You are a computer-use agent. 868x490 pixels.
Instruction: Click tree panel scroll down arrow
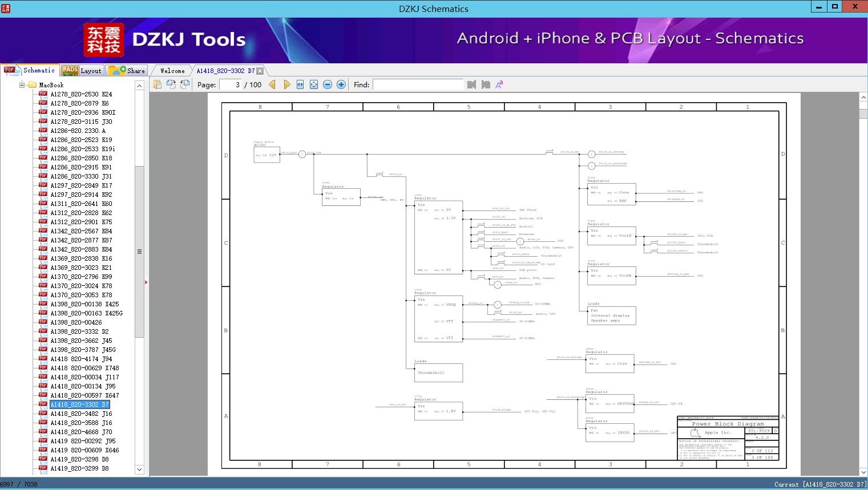point(139,469)
